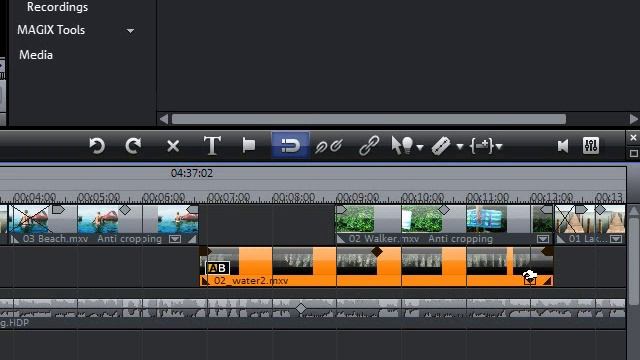Click the audio track volume keyframe diamond
The image size is (640, 360).
point(301,309)
